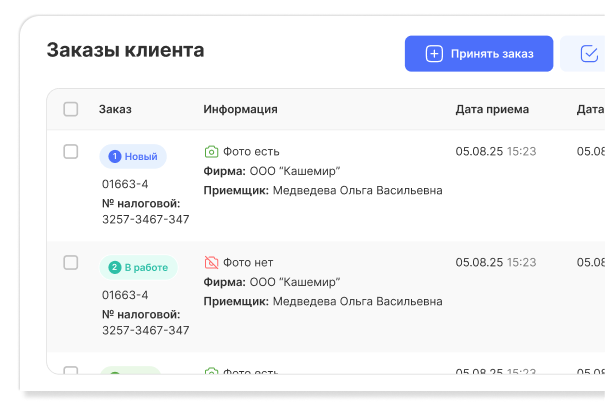Check the box for the Новый order row
The width and height of the screenshot is (605, 407).
tap(71, 152)
